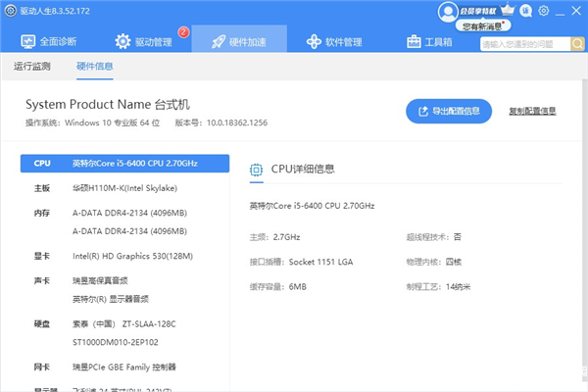588x392 pixels.
Task: Click the 复制配置信息 link
Action: [532, 111]
